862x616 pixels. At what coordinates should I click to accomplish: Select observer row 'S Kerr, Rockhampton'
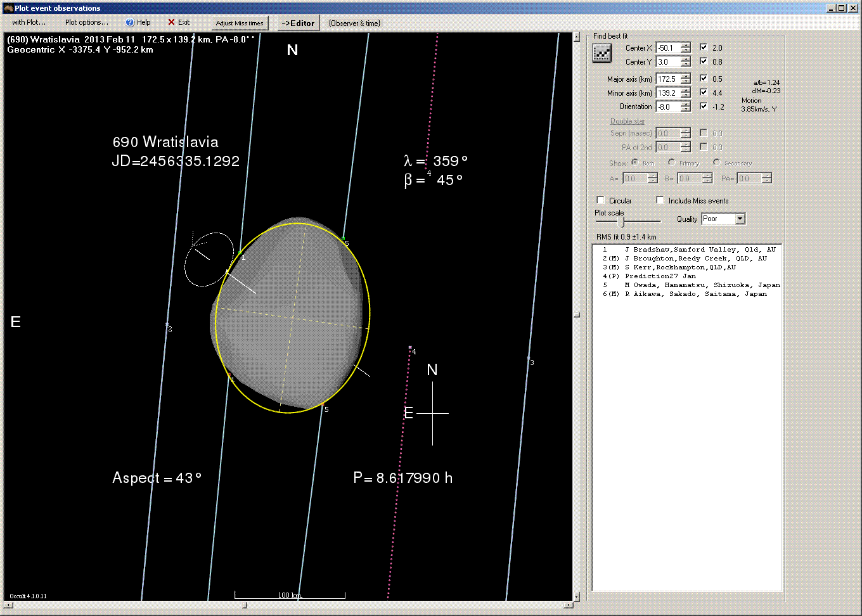click(x=687, y=267)
